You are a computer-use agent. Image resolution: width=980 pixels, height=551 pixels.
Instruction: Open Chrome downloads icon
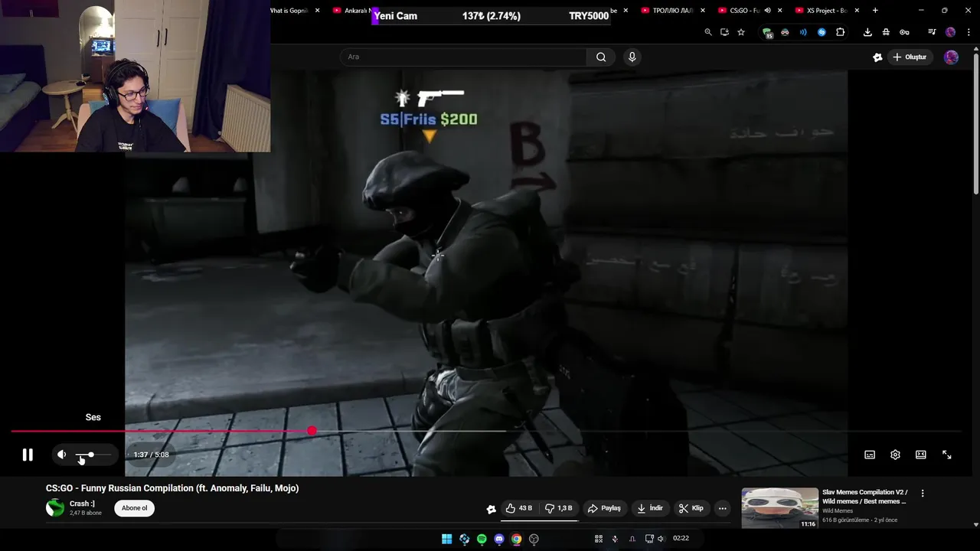867,32
